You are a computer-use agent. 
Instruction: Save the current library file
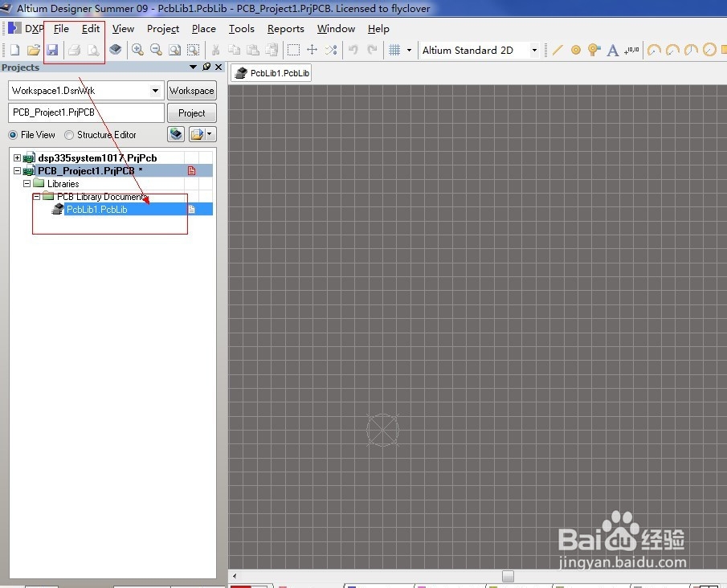click(x=52, y=50)
